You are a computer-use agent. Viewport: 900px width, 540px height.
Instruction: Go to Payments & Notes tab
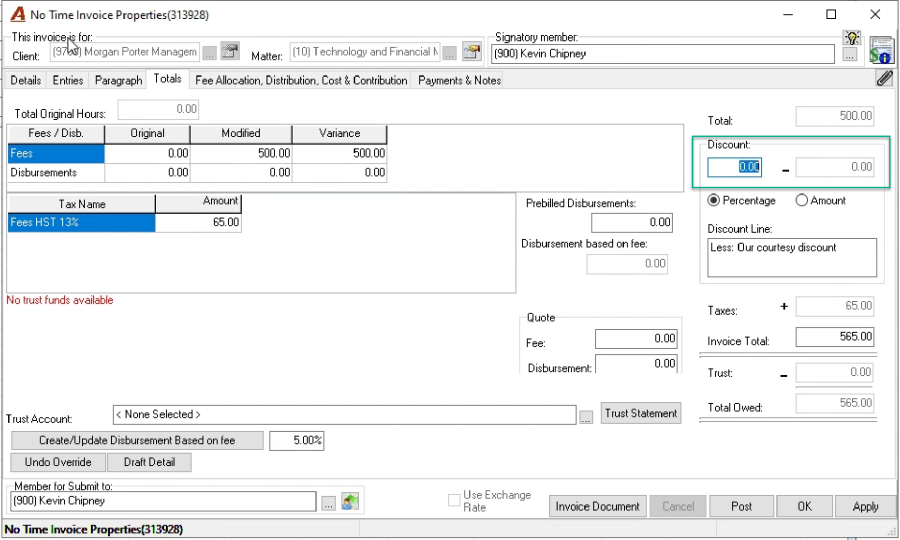(460, 80)
